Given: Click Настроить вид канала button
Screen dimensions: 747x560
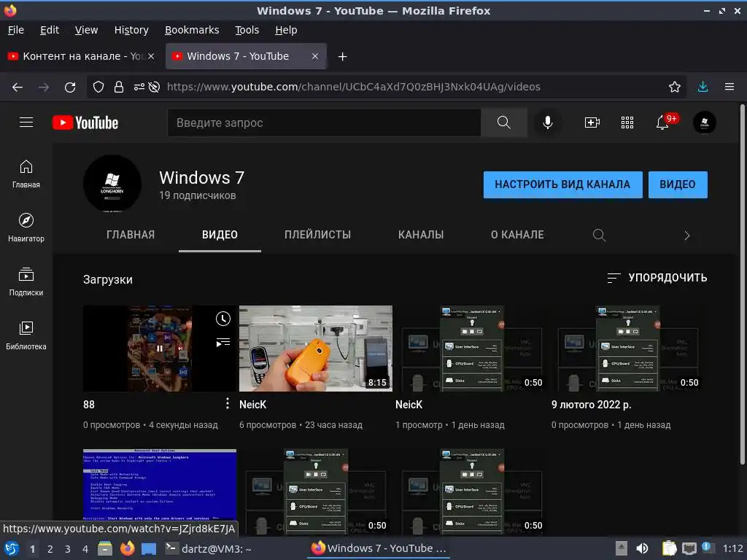Looking at the screenshot, I should tap(562, 184).
